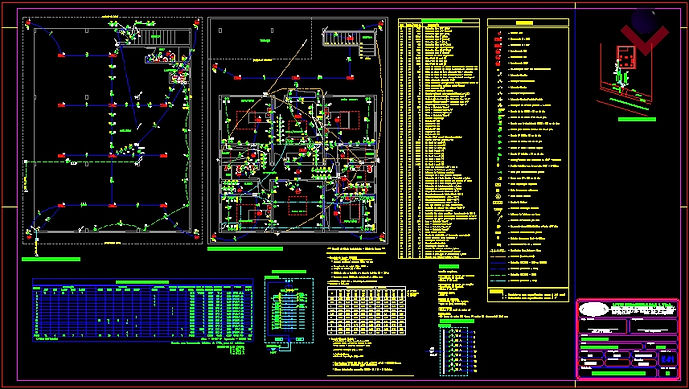This screenshot has width=689, height=389.
Task: Select the blue load schedule table
Action: pos(143,310)
